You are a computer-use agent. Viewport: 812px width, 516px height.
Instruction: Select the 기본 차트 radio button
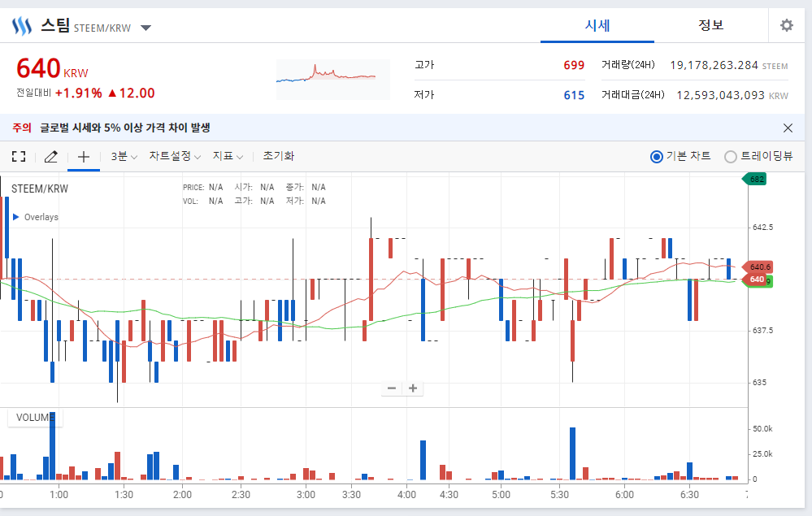pos(656,156)
